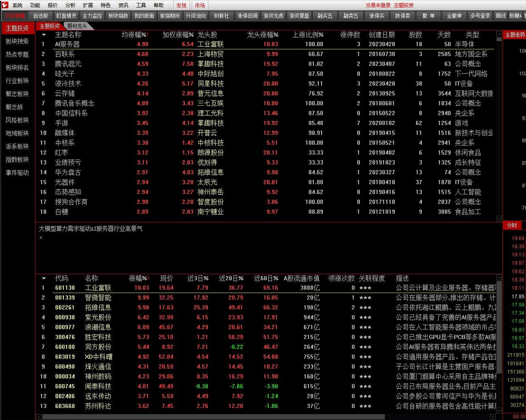526x420 pixels.
Task: Click the 融买五 toolbar button
Action: tap(325, 16)
